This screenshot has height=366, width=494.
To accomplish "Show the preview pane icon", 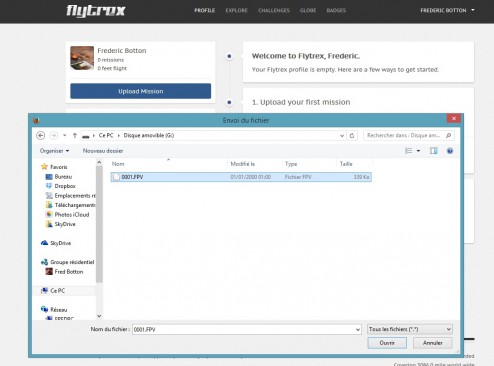I will point(433,151).
